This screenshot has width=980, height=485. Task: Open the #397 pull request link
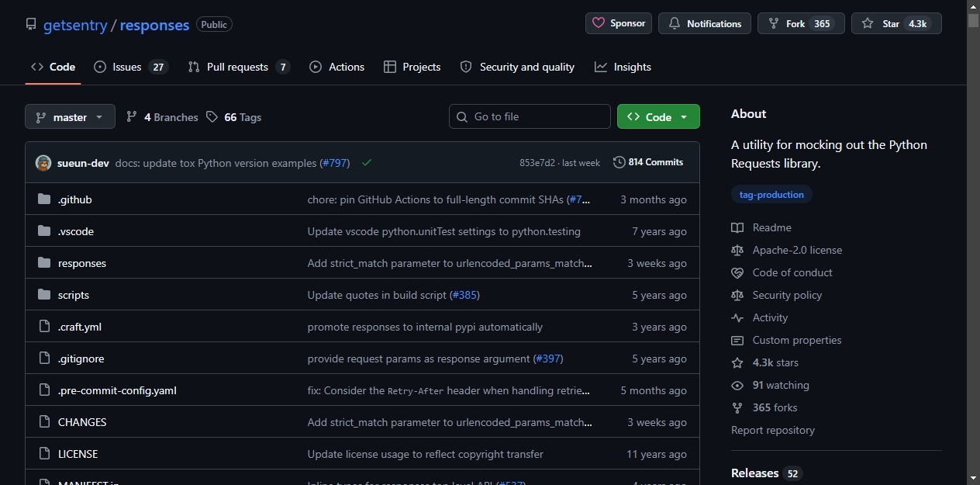[x=548, y=359]
